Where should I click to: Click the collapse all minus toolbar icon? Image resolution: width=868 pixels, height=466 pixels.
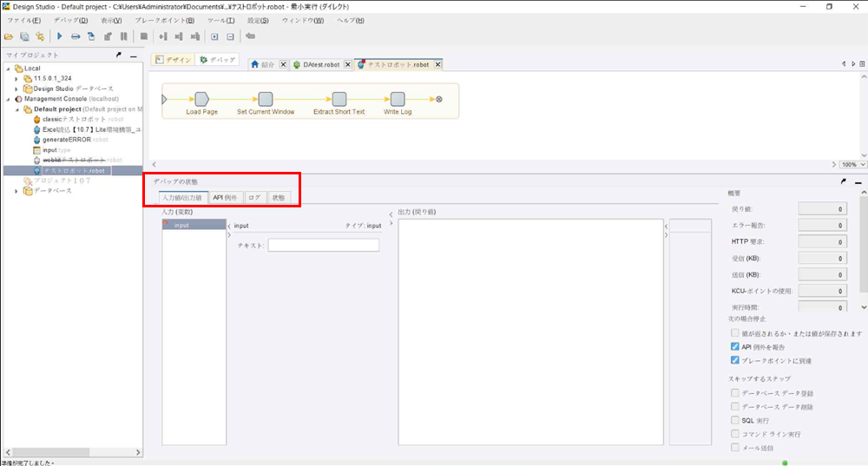[x=230, y=36]
